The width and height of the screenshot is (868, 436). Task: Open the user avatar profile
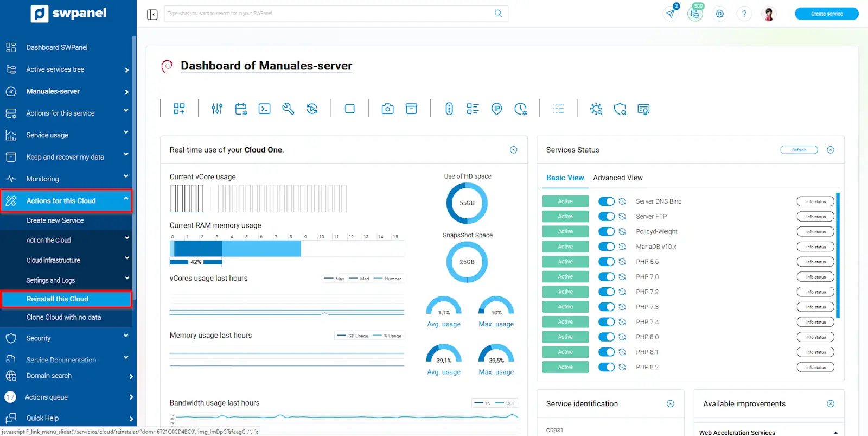(x=769, y=14)
